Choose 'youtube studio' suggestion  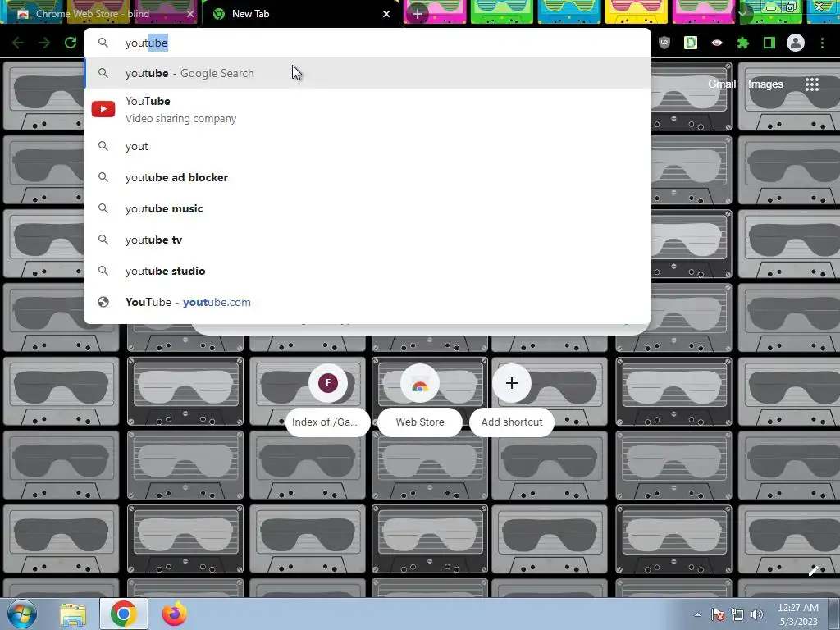pos(367,271)
